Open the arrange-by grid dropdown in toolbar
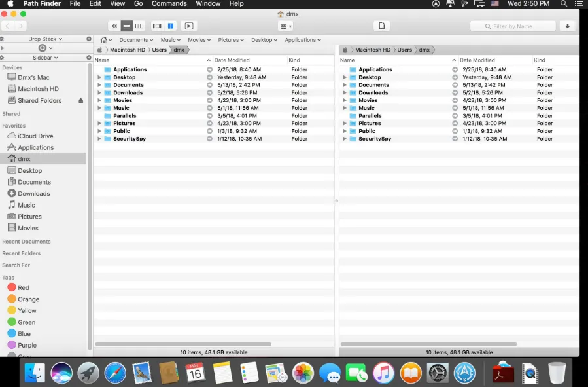 click(x=286, y=26)
